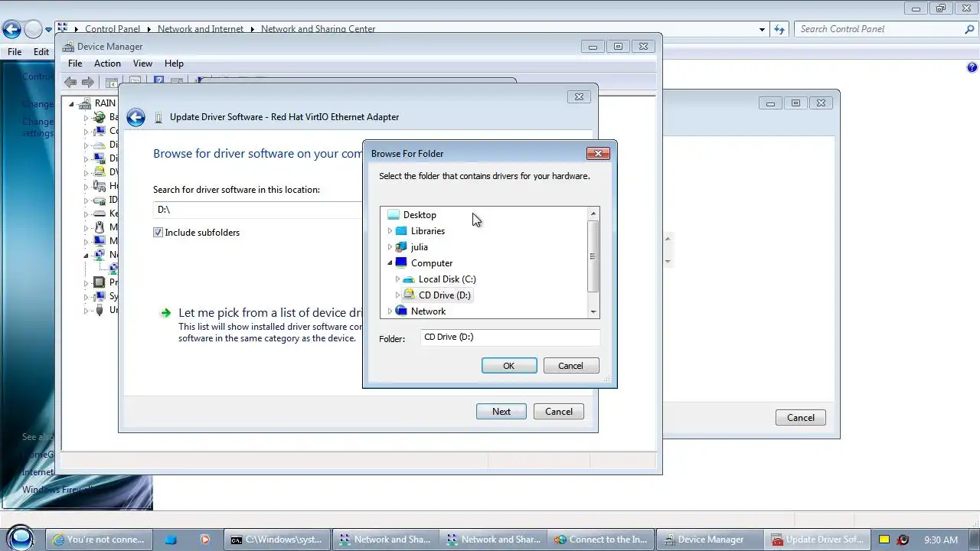980x551 pixels.
Task: Switch to Device Manager taskbar button
Action: [x=711, y=540]
